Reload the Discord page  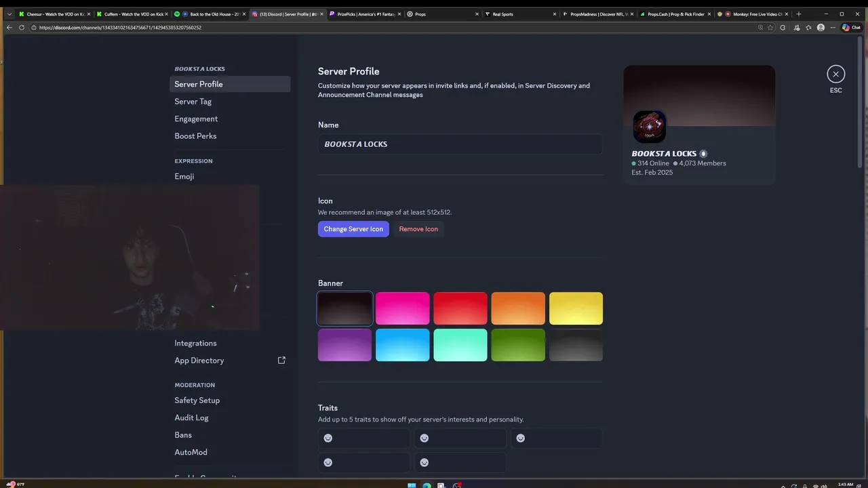[22, 28]
